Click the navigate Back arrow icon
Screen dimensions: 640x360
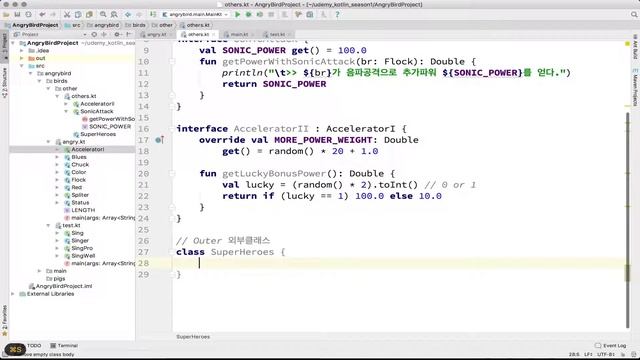[x=128, y=15]
